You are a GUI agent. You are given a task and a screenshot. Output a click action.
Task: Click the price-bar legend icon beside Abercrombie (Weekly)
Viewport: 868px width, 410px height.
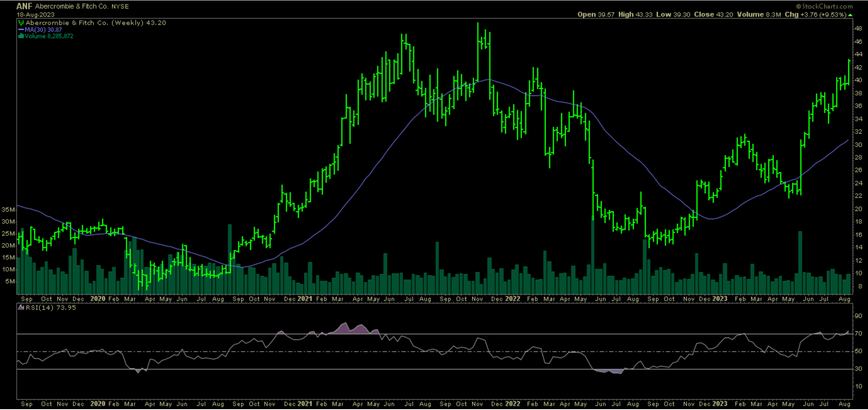click(x=21, y=23)
